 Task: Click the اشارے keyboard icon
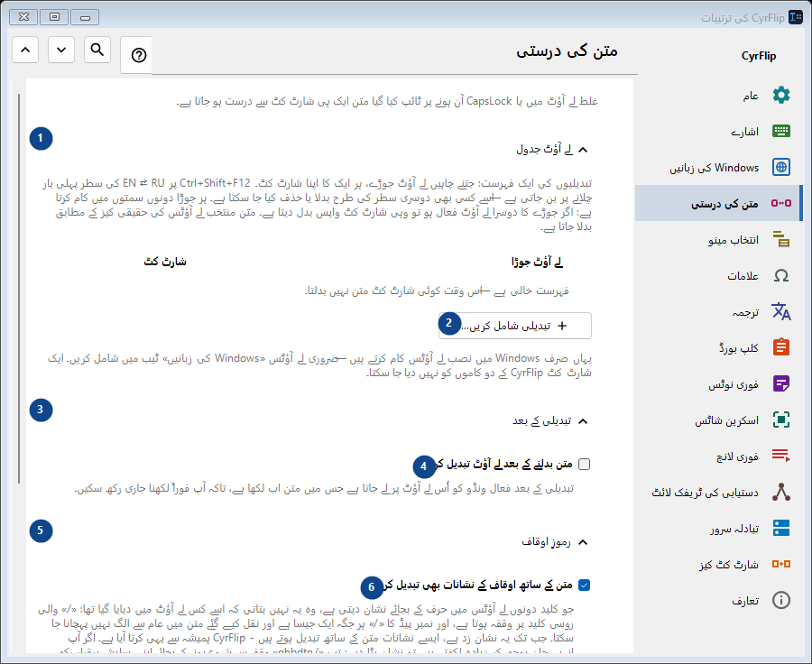pyautogui.click(x=781, y=131)
